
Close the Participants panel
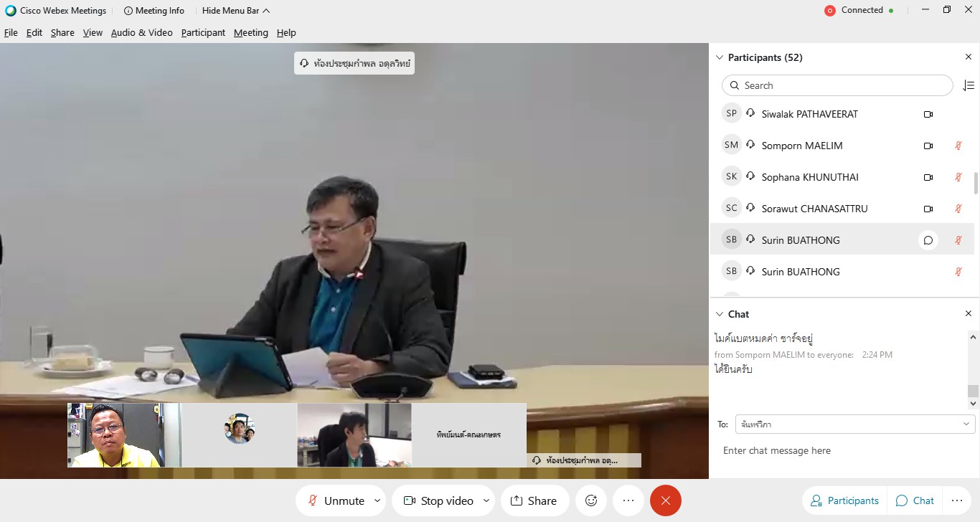[968, 57]
